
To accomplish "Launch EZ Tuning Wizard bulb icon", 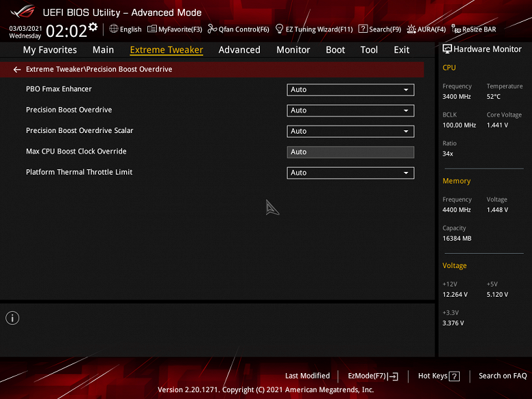I will (279, 29).
